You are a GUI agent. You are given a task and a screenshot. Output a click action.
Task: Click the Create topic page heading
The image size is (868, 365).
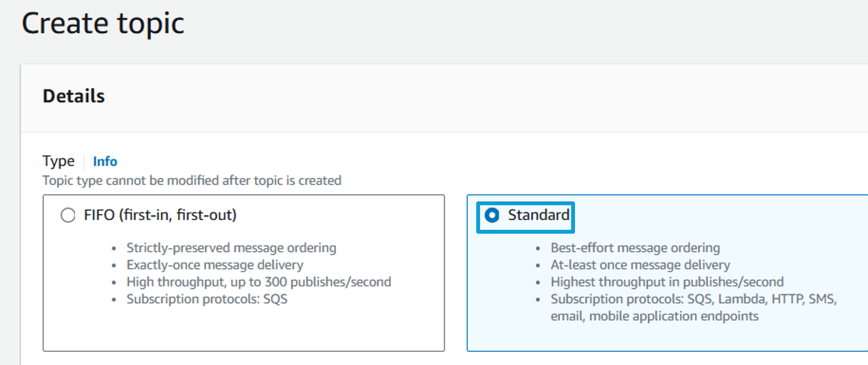(x=103, y=24)
